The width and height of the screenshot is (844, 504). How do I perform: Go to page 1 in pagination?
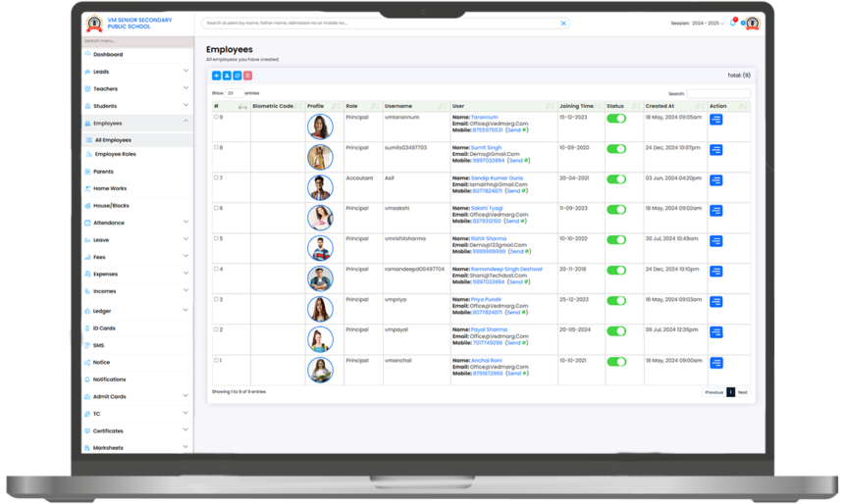point(730,392)
